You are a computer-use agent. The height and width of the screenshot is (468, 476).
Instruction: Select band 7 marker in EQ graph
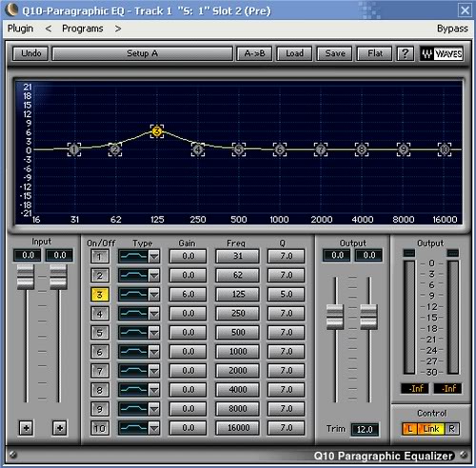click(x=321, y=149)
